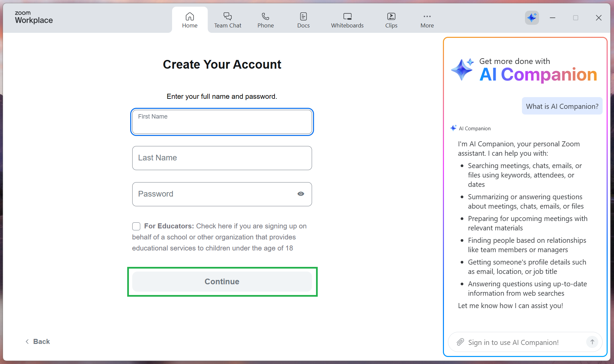The height and width of the screenshot is (364, 614).
Task: Go Back to previous screen
Action: [37, 342]
